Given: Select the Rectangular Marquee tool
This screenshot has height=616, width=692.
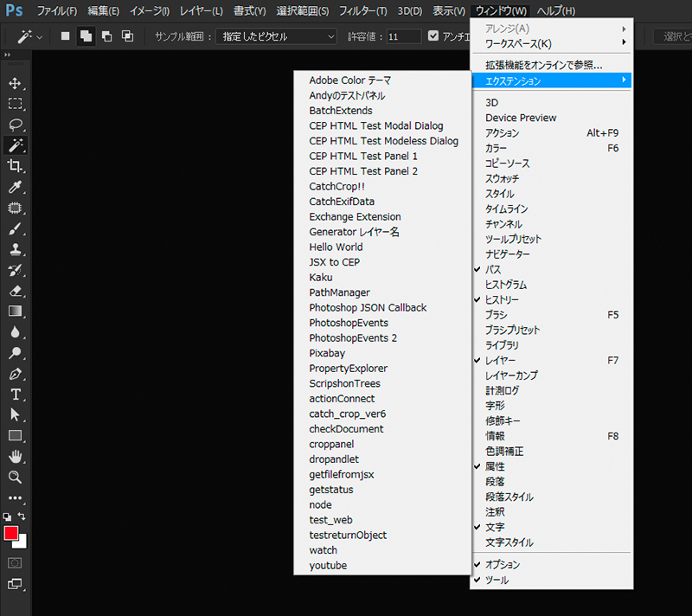Looking at the screenshot, I should (x=15, y=104).
